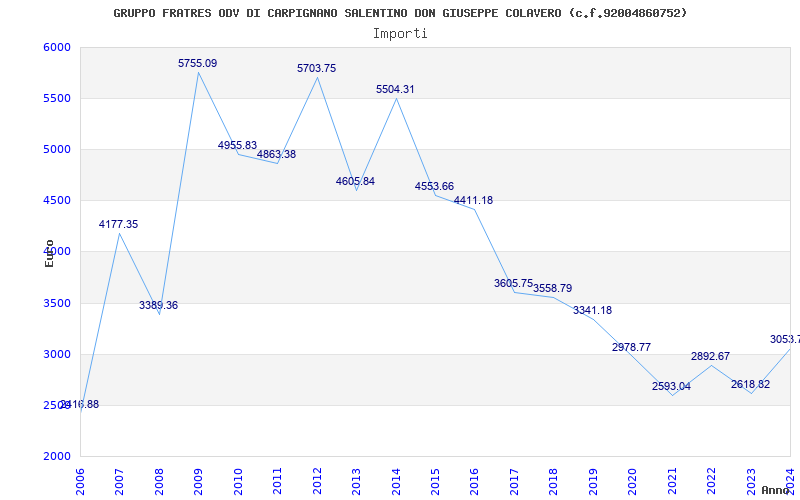800x500 pixels.
Task: Click the x-axis year 2016
Action: 474,481
